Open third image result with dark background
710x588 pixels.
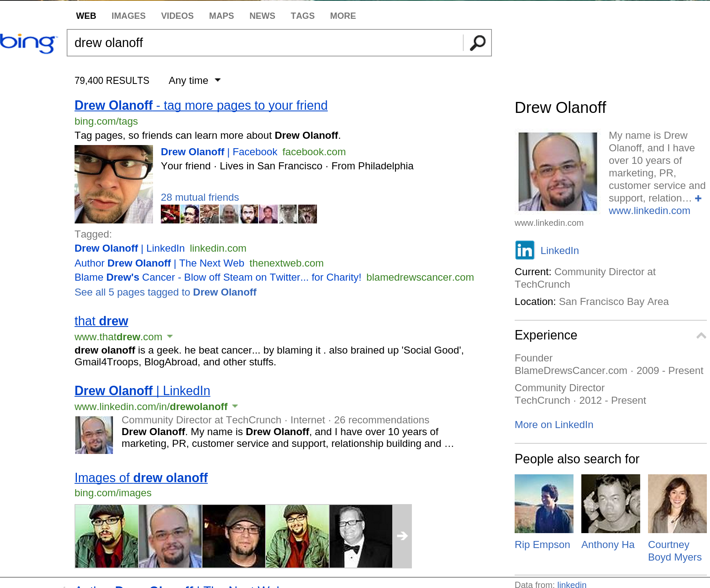(x=234, y=536)
